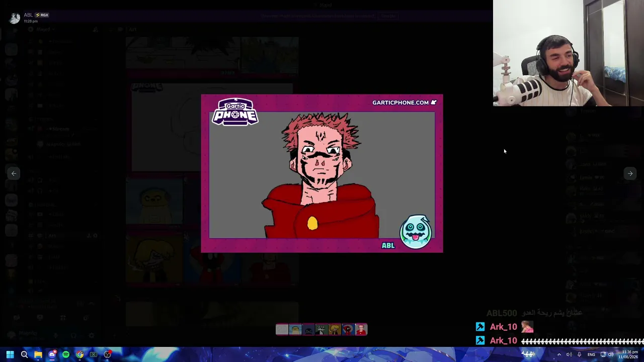Open File Explorer from the taskbar
This screenshot has width=644, height=362.
[38, 354]
